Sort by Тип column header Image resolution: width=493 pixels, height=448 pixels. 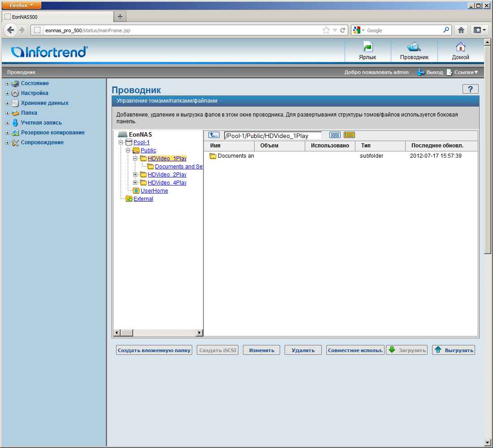[380, 146]
